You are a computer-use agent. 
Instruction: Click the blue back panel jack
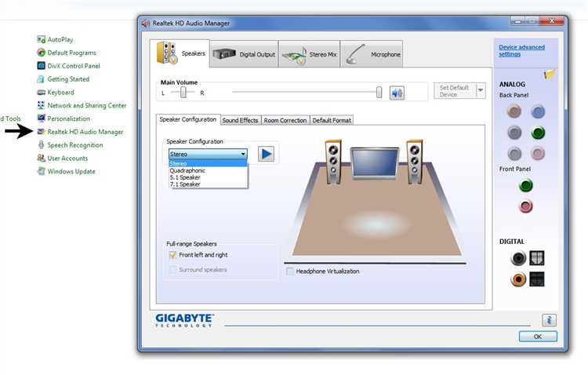(x=538, y=111)
